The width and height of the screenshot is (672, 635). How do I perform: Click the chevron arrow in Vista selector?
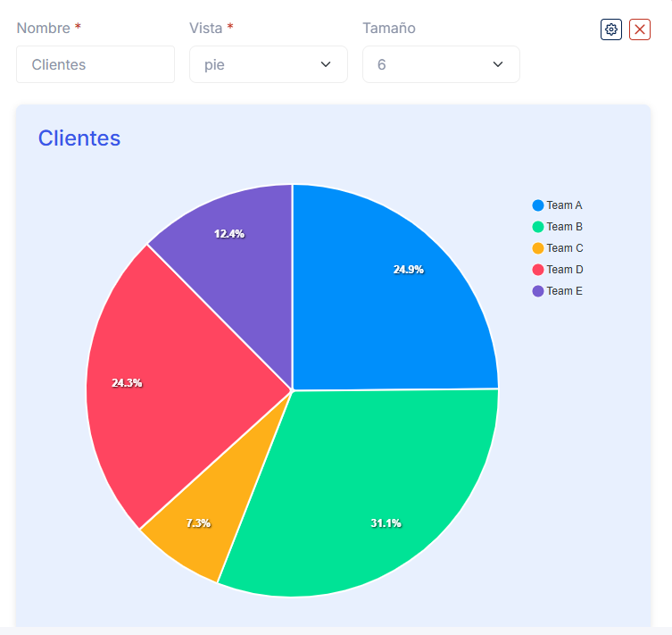pyautogui.click(x=325, y=64)
